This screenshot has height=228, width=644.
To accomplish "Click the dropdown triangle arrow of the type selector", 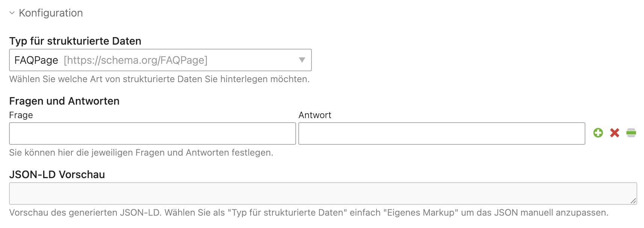I will (x=302, y=60).
